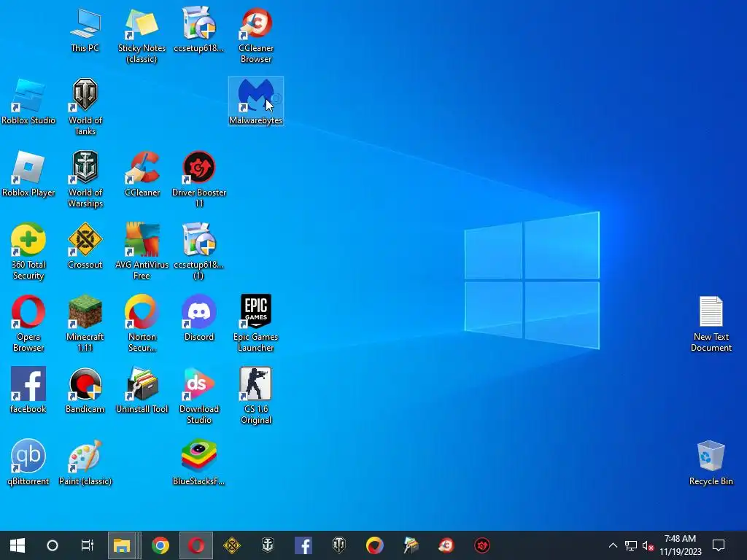Open Facebook from the taskbar
This screenshot has height=560, width=747.
(x=303, y=545)
